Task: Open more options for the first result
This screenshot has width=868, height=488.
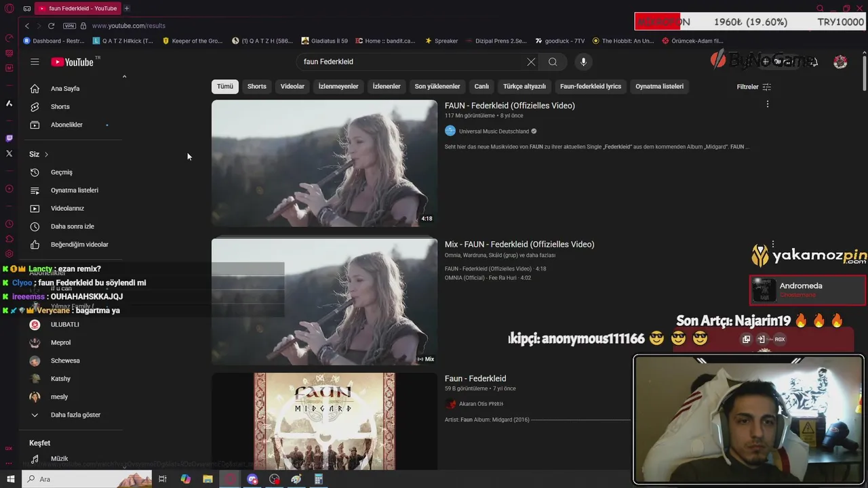Action: tap(767, 104)
